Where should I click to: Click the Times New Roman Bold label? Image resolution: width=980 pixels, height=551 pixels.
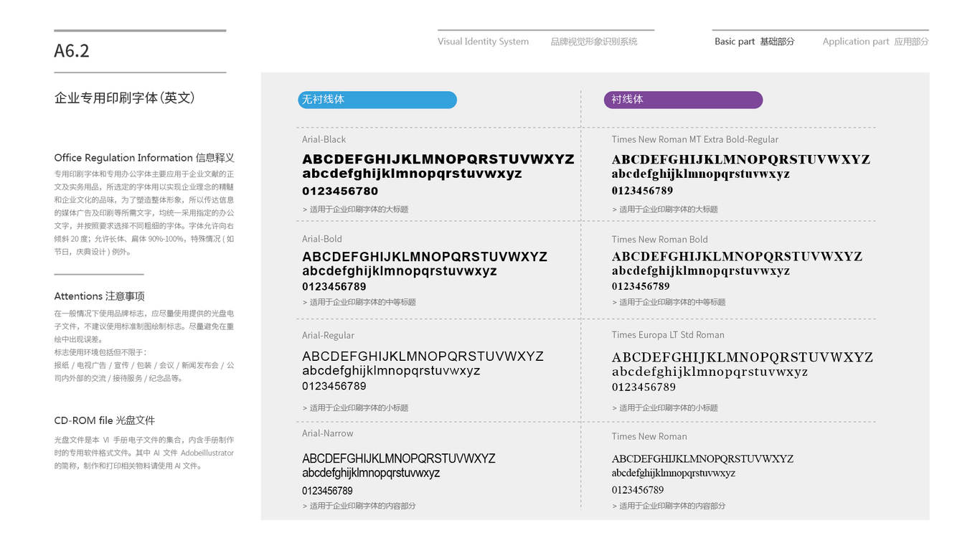click(x=660, y=240)
